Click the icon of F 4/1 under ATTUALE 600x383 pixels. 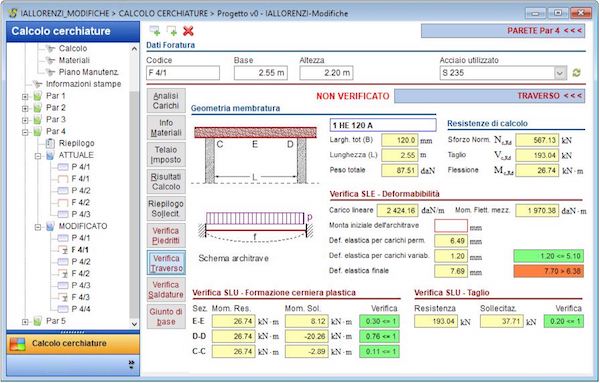click(x=63, y=179)
